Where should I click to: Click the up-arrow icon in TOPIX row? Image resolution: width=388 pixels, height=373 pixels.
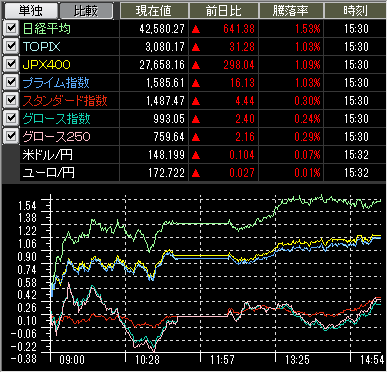click(196, 47)
